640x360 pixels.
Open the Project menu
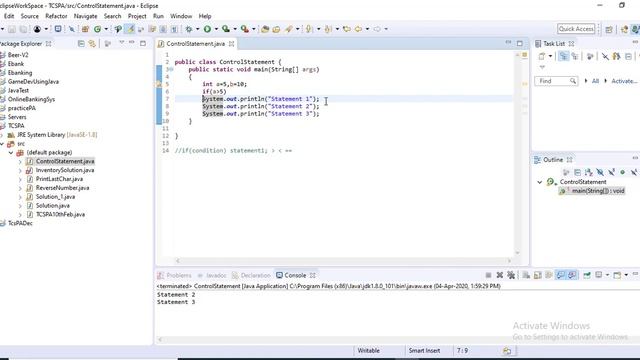point(137,16)
